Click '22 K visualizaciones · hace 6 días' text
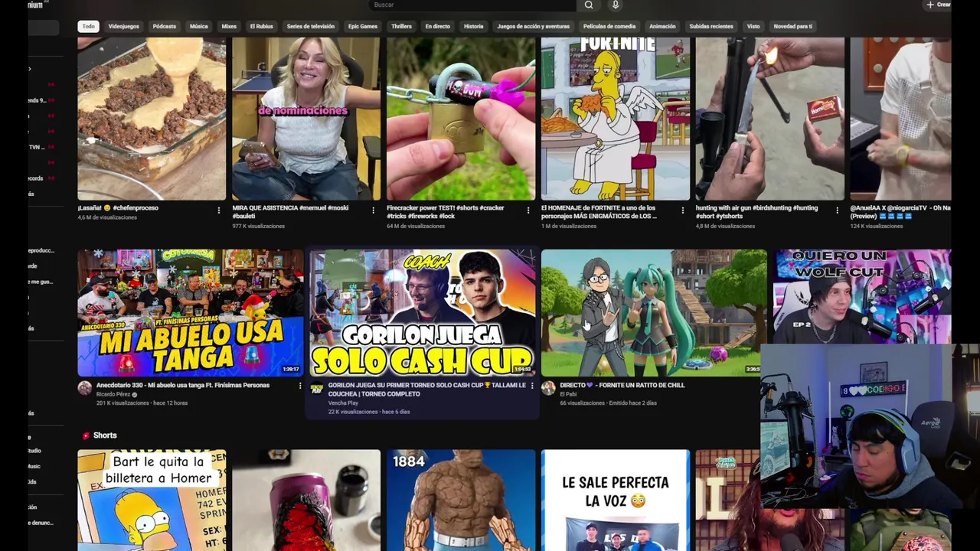Viewport: 980px width, 551px height. [369, 412]
